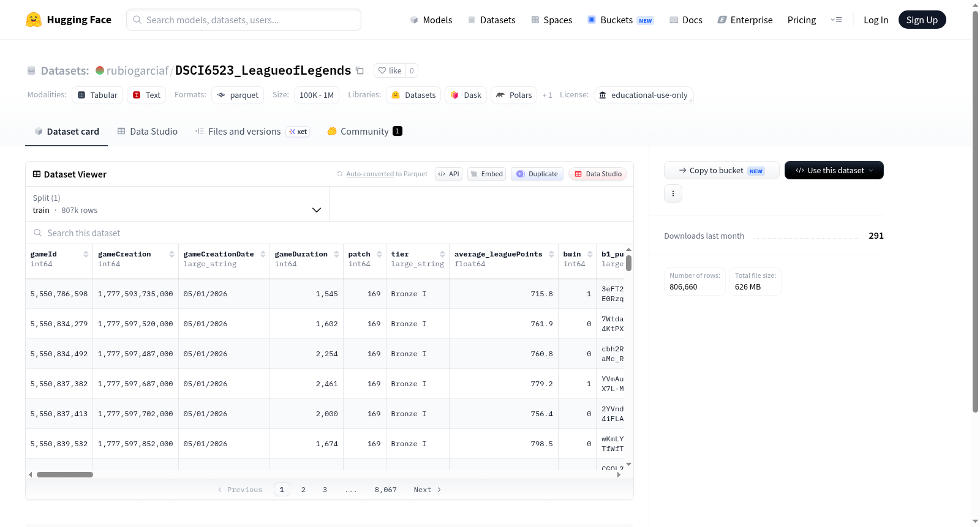Image resolution: width=980 pixels, height=527 pixels.
Task: Sort by gameId column sort icon
Action: (86, 254)
